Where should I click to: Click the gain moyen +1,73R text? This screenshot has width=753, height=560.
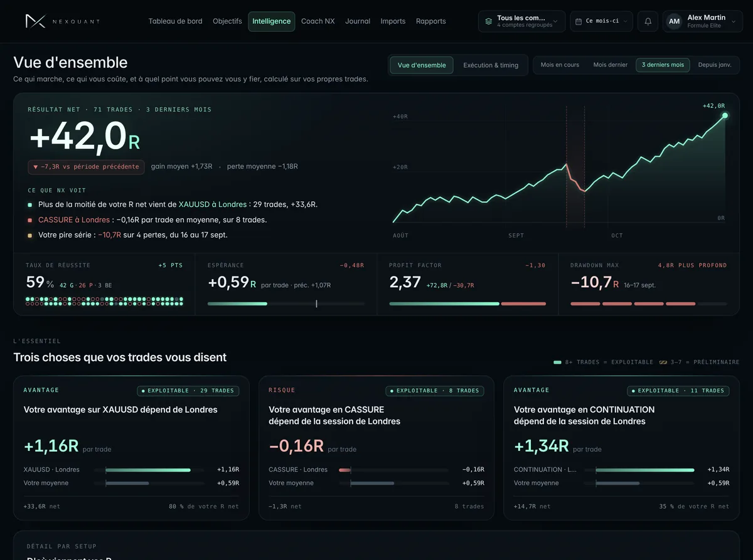[182, 167]
